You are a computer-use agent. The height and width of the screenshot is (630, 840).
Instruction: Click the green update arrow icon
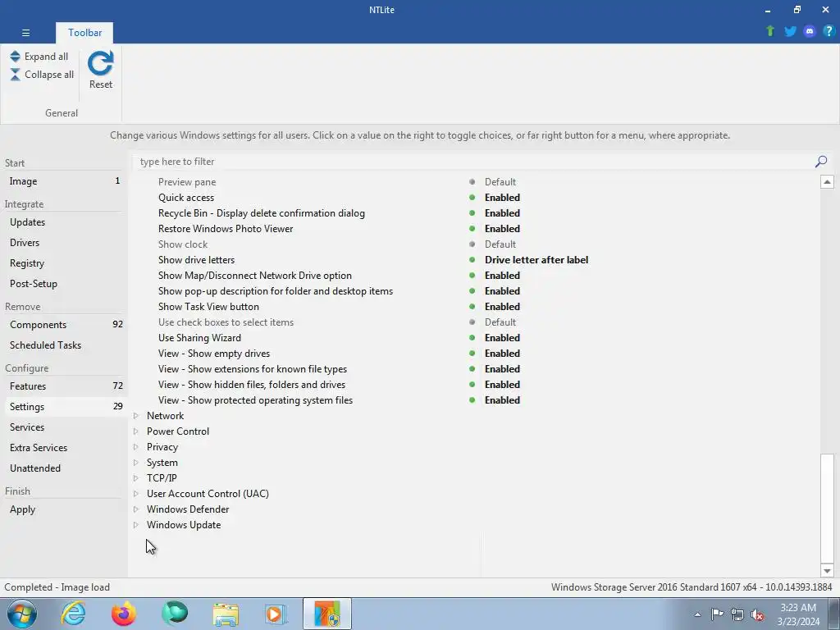point(770,31)
